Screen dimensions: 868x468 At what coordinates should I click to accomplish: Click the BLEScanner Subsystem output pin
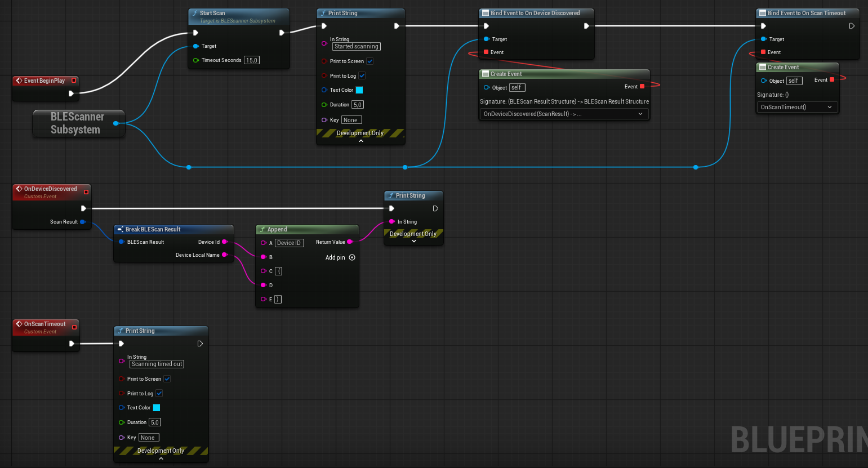point(115,123)
